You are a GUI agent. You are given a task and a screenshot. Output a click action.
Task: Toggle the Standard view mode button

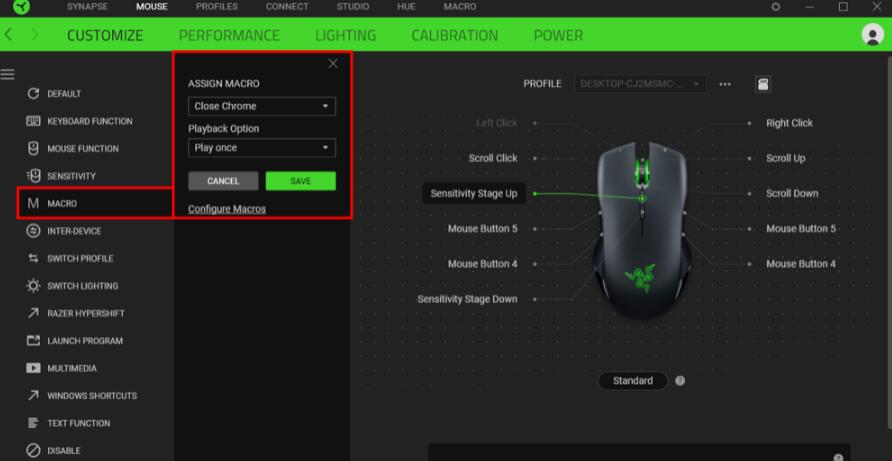(632, 381)
